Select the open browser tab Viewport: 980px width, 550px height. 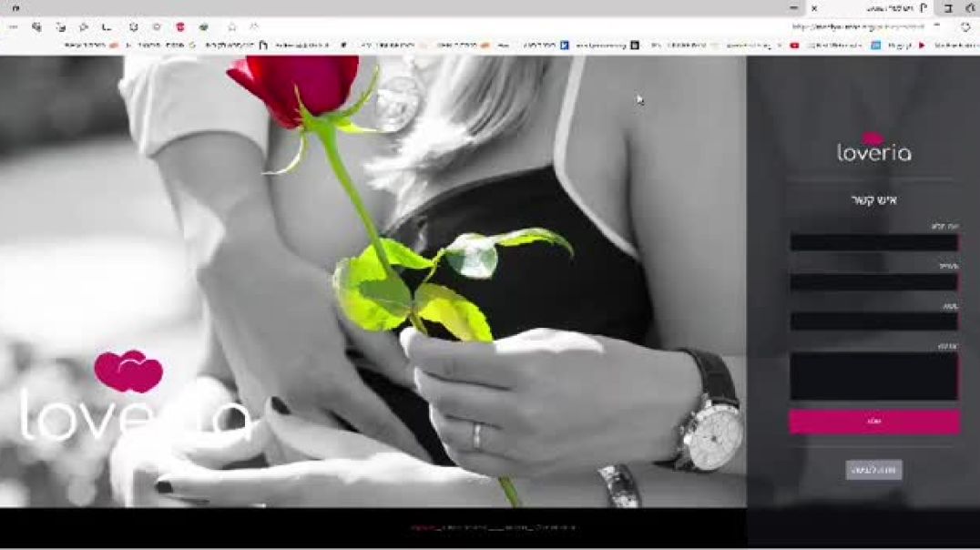870,8
